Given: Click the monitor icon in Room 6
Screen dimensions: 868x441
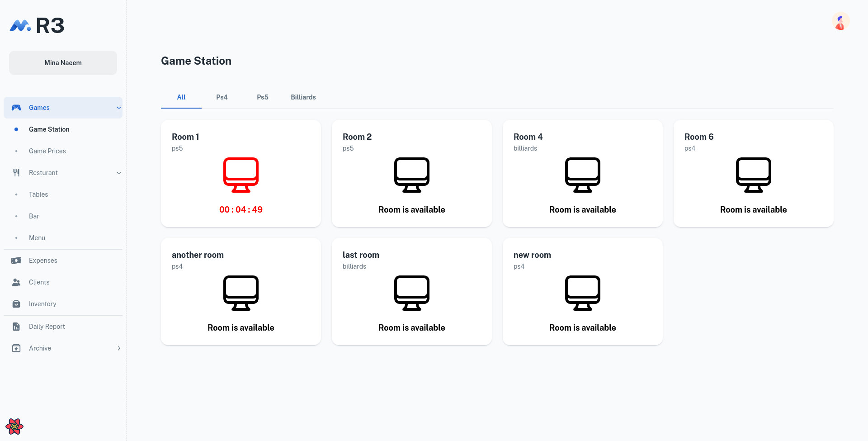Looking at the screenshot, I should 753,175.
